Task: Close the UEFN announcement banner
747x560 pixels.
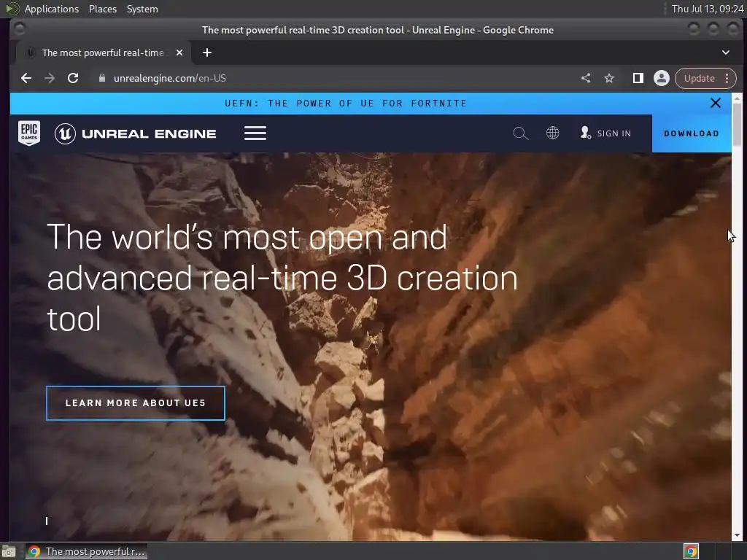Action: click(x=715, y=103)
